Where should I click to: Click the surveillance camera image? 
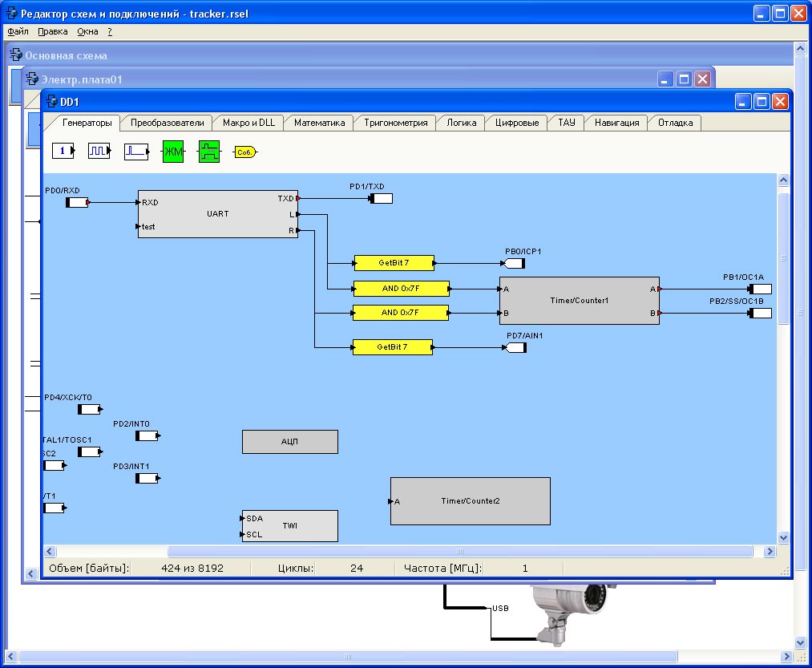coord(572,614)
